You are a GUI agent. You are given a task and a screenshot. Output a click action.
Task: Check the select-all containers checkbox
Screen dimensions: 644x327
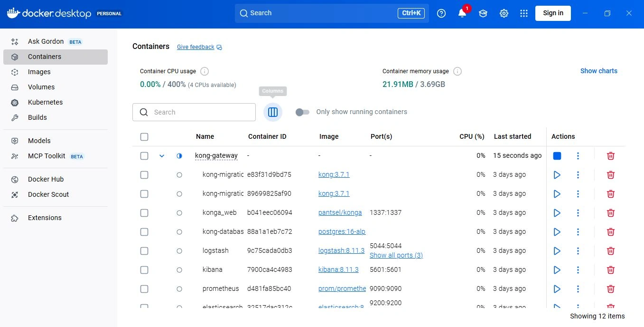point(144,137)
